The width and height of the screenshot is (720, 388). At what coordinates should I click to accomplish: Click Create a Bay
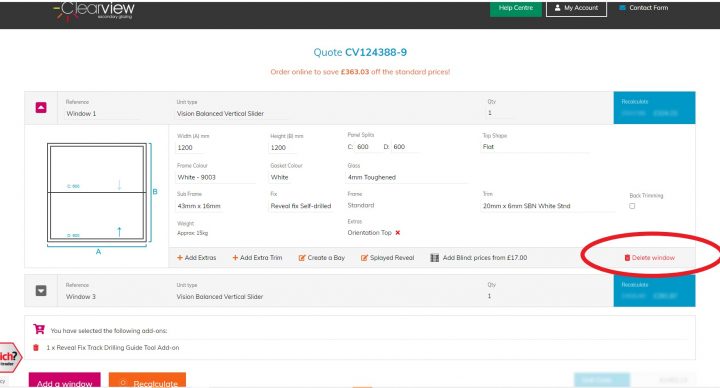pyautogui.click(x=321, y=258)
